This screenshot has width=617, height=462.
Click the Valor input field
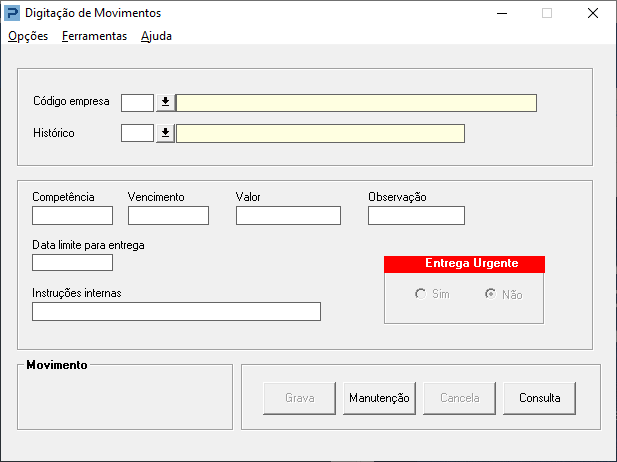288,215
